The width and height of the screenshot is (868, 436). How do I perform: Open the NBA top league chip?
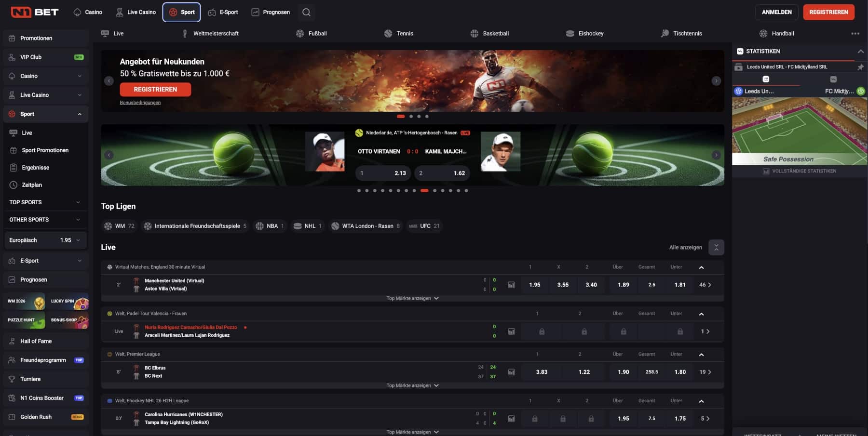click(270, 226)
